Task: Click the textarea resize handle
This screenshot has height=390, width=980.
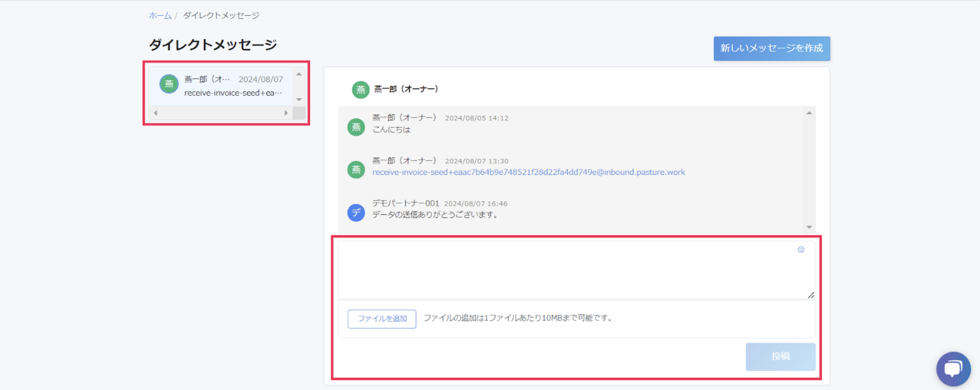Action: tap(811, 295)
